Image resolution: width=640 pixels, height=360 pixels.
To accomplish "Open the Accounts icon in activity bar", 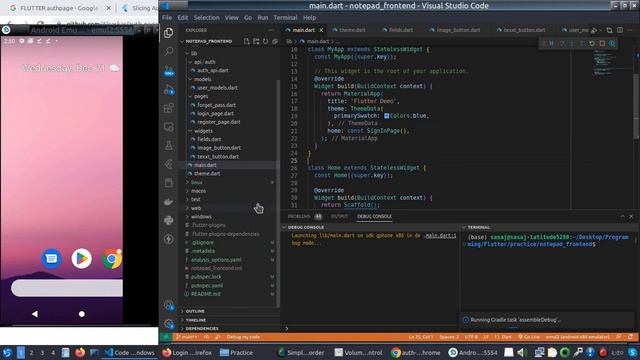I will 169,305.
